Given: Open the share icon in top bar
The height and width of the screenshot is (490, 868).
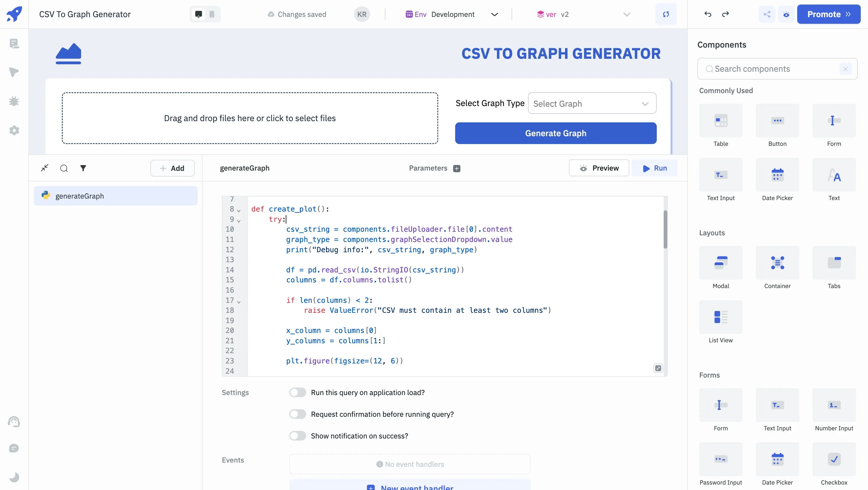Looking at the screenshot, I should coord(766,14).
